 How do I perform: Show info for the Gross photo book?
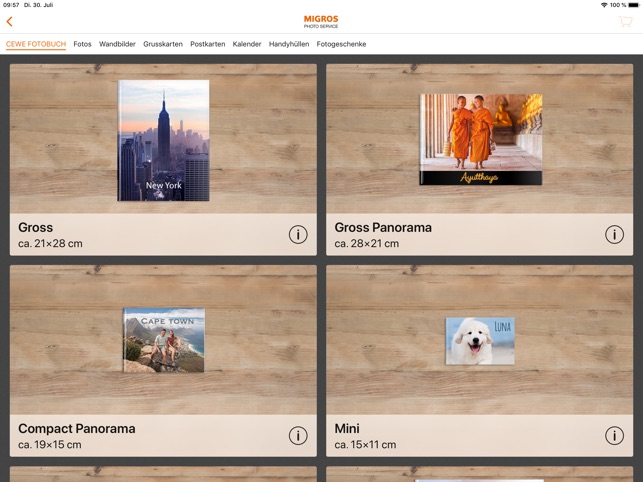coord(298,235)
